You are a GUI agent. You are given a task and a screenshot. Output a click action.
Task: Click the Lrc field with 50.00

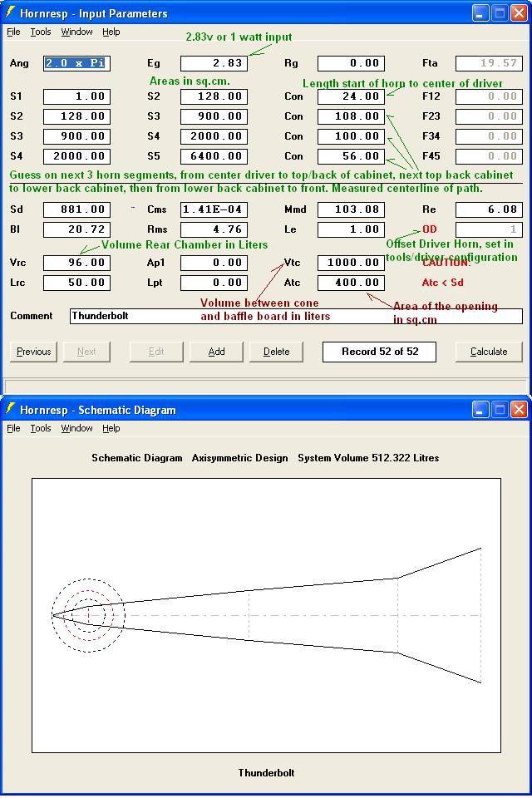coord(76,283)
